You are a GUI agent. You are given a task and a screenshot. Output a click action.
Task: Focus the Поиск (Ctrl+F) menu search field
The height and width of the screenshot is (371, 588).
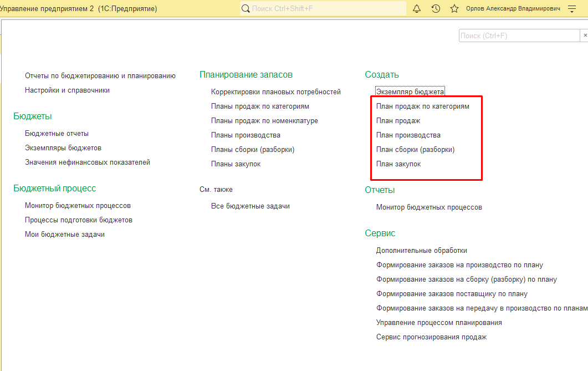point(519,35)
